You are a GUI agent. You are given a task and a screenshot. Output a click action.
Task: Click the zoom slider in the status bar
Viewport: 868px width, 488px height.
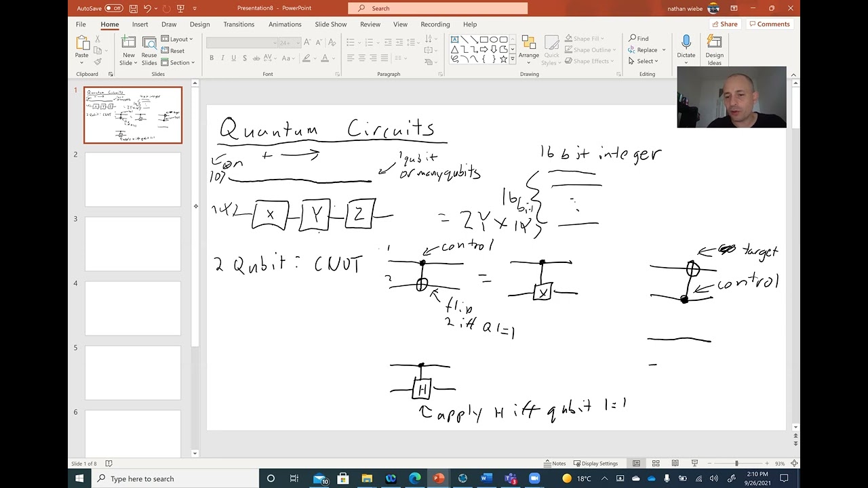tap(736, 464)
